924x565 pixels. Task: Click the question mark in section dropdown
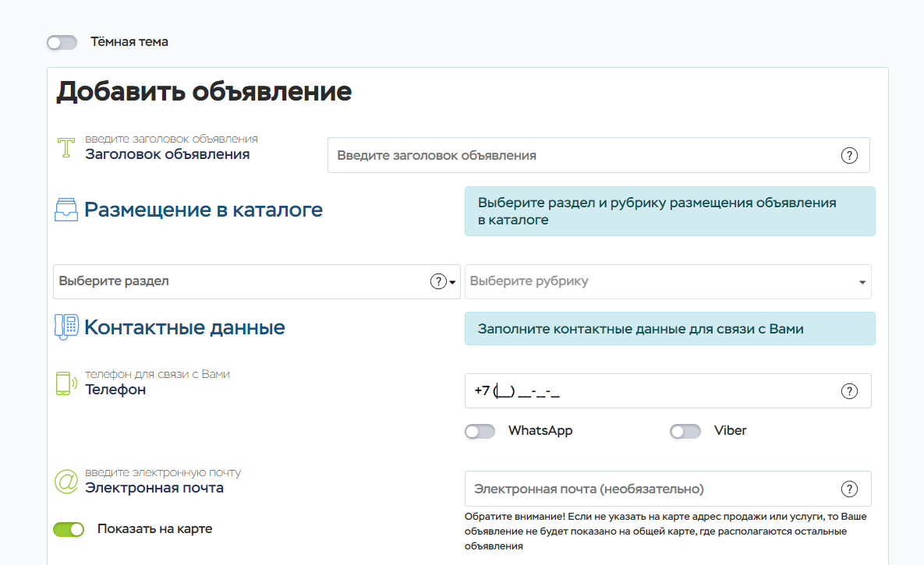click(x=438, y=281)
